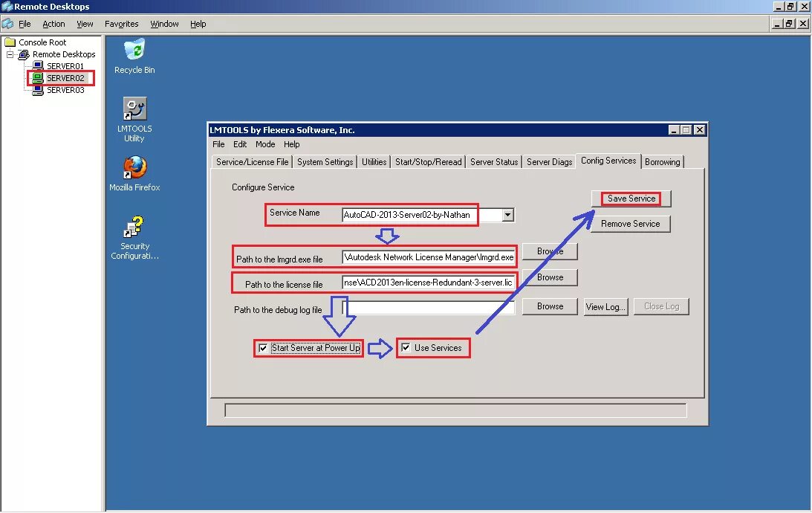Open the Mozilla Firefox desktop shortcut

[134, 173]
